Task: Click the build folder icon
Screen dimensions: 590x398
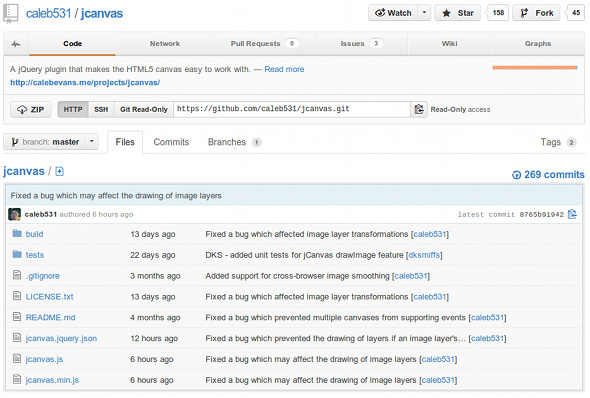Action: pos(17,234)
